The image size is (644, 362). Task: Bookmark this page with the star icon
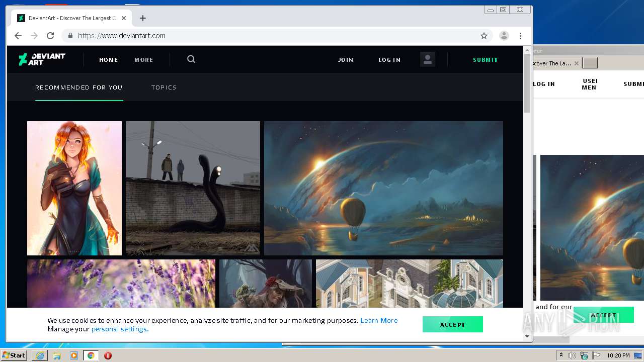pos(484,36)
